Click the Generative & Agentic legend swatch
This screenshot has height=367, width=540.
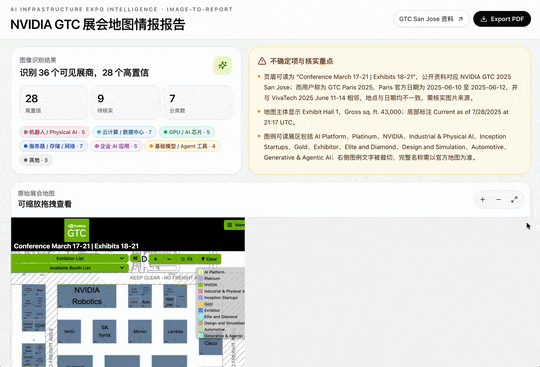[x=201, y=336]
